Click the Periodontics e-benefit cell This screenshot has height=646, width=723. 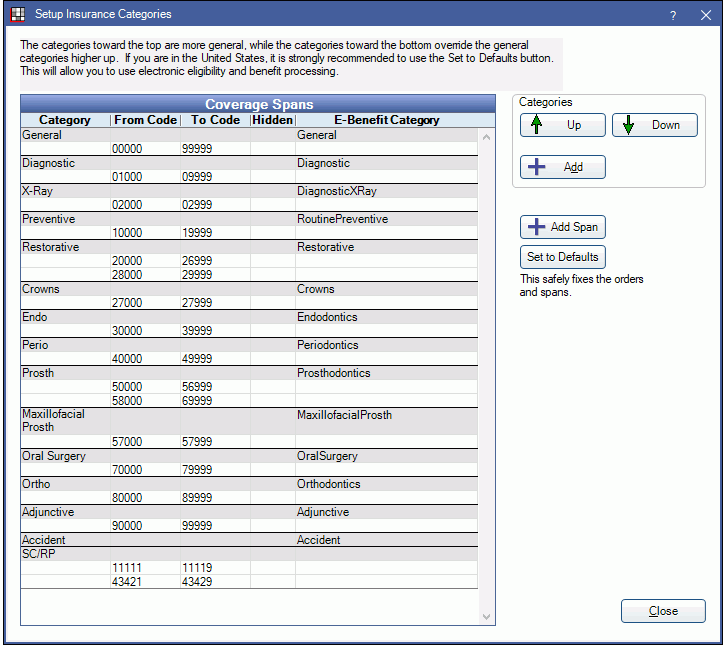386,345
